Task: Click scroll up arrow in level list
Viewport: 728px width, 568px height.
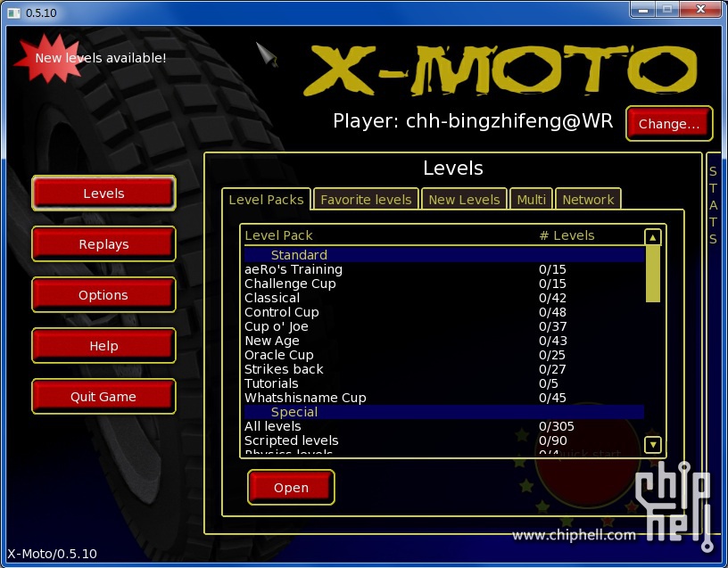Action: 653,237
